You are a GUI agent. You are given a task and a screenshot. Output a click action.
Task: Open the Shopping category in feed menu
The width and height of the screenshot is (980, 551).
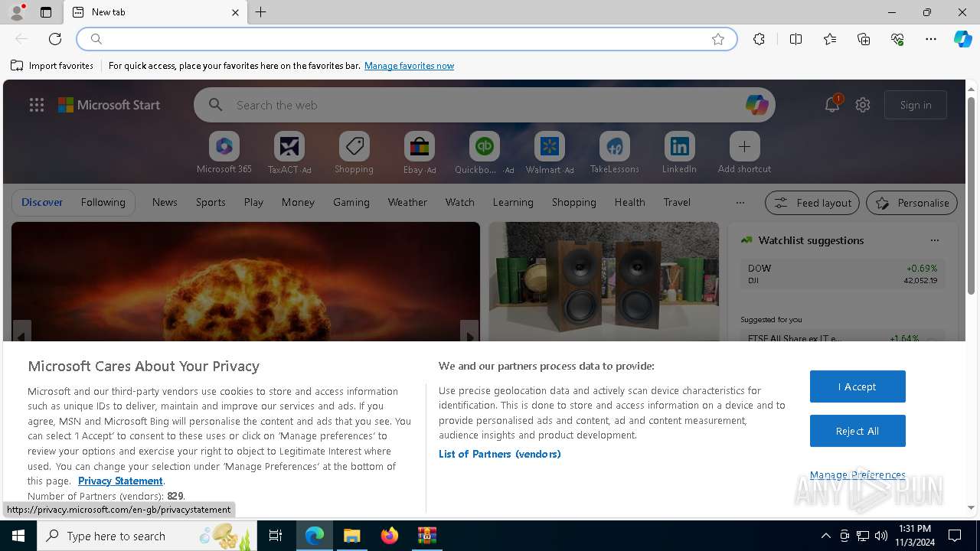pos(574,202)
